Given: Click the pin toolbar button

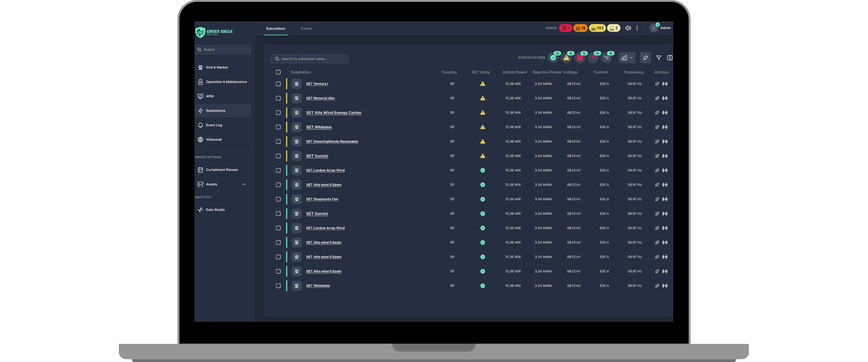Looking at the screenshot, I should coord(645,57).
